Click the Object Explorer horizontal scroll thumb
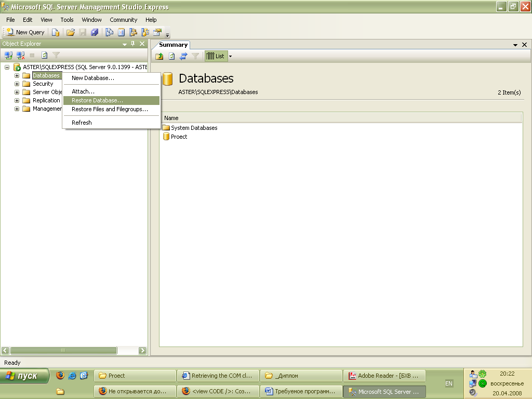The image size is (532, 399). 63,351
